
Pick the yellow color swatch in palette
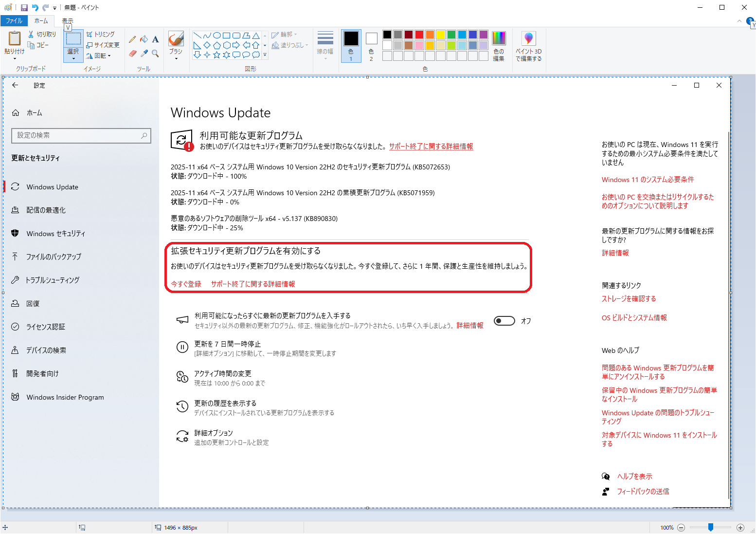(x=441, y=35)
